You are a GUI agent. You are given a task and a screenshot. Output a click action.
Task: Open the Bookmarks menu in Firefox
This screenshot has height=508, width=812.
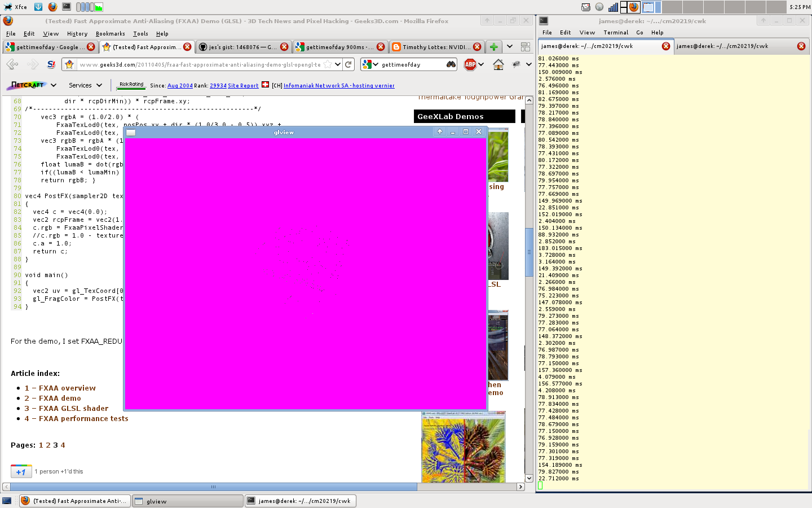110,34
